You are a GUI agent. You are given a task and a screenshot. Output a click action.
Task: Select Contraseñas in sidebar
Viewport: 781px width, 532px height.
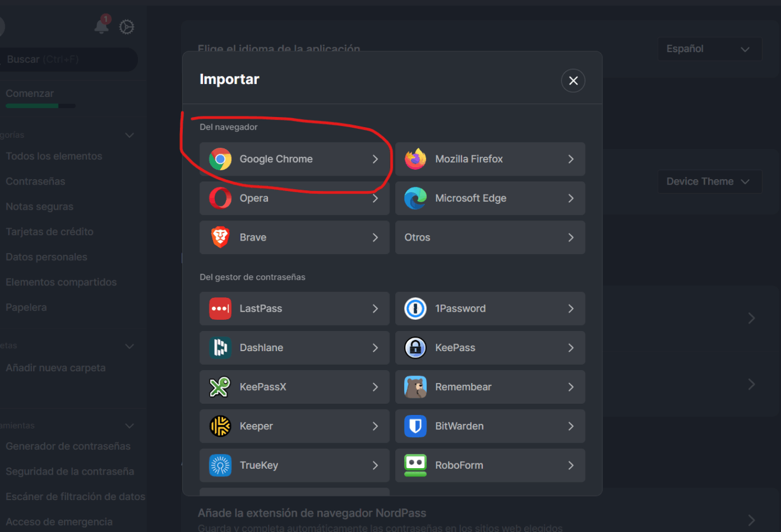[35, 181]
